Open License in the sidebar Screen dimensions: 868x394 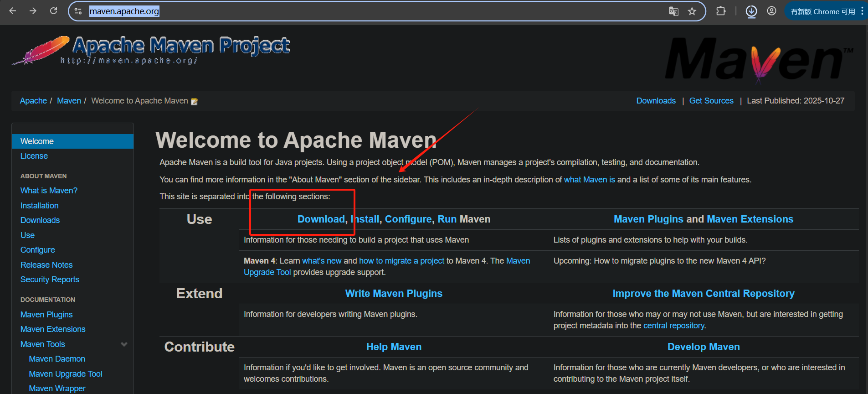click(x=34, y=156)
